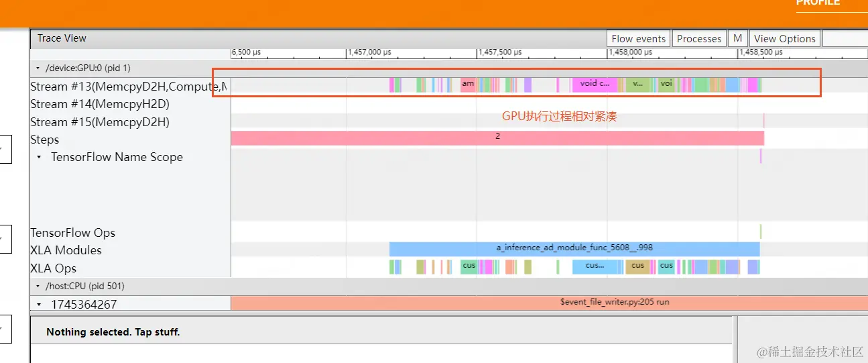Collapse the /device:GPU:0 process section
Screen dimensions: 868x363
coord(38,68)
